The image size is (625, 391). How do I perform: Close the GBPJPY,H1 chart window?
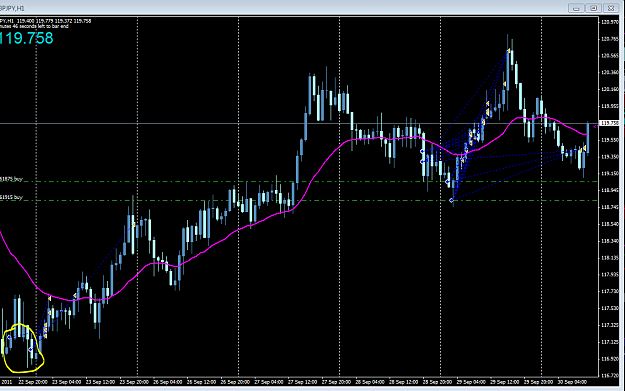(x=611, y=8)
